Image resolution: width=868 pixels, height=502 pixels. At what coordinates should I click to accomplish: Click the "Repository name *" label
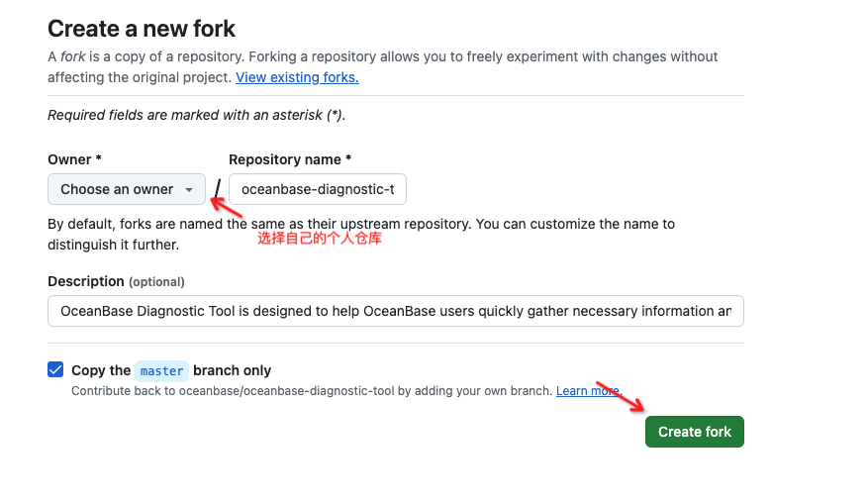[289, 159]
